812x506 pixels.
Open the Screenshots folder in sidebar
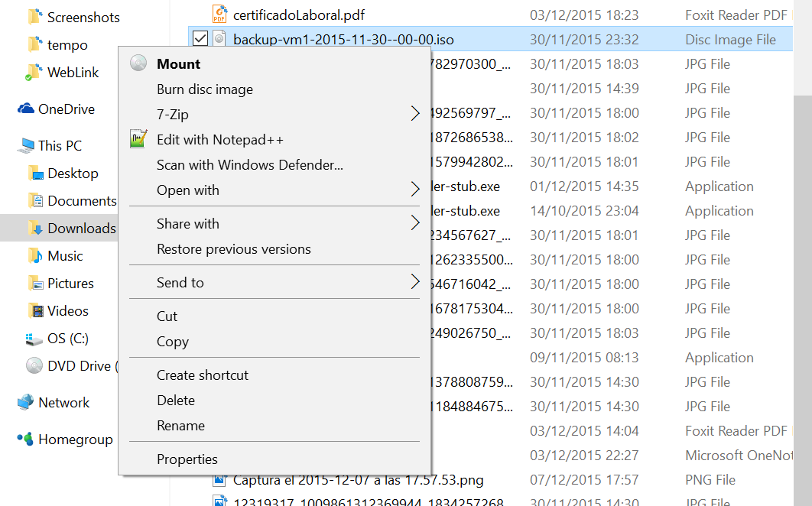(83, 17)
